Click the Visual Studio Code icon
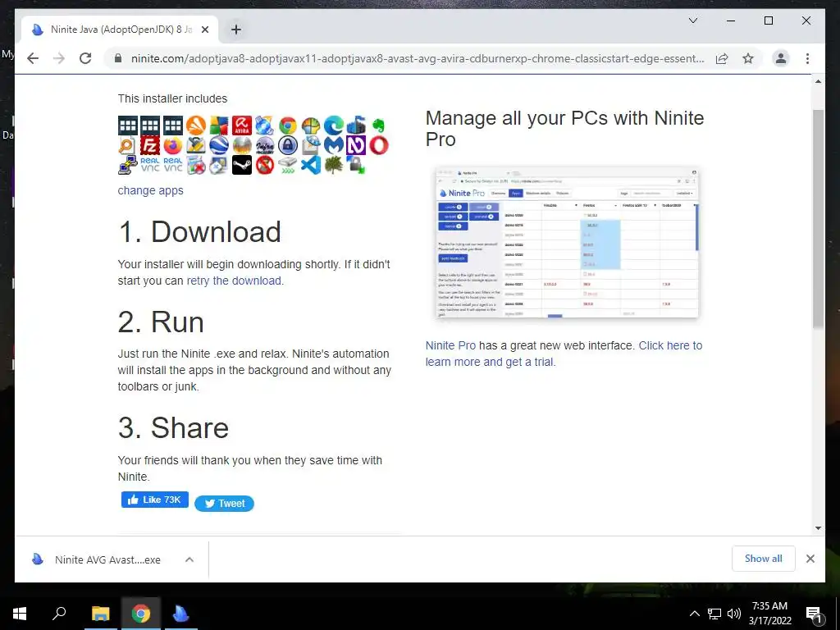The width and height of the screenshot is (840, 630). [x=311, y=164]
